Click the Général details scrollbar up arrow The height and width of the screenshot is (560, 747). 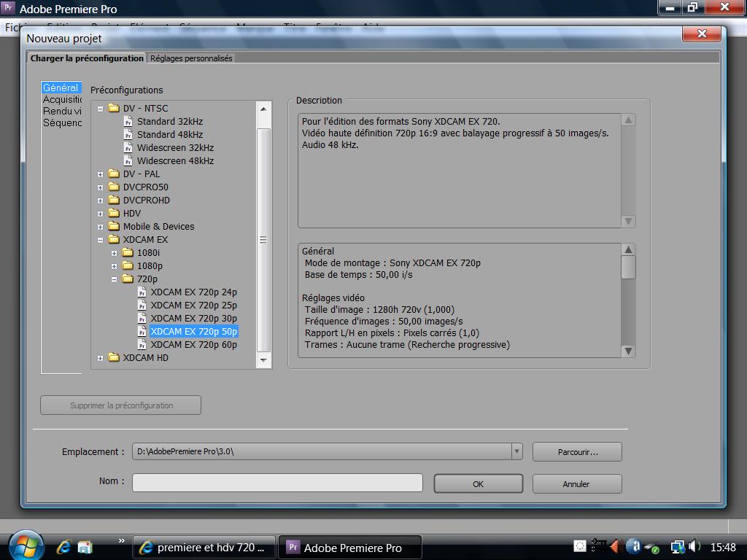(x=628, y=249)
